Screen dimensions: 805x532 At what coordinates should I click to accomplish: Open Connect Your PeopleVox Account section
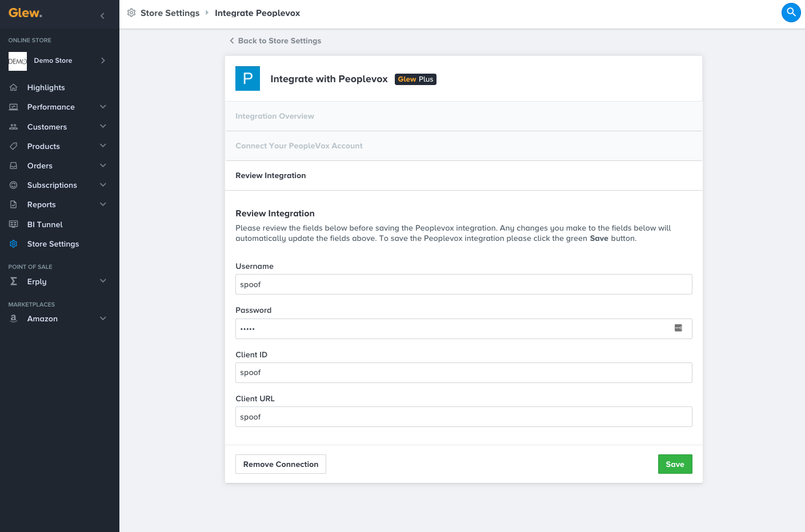tap(463, 146)
